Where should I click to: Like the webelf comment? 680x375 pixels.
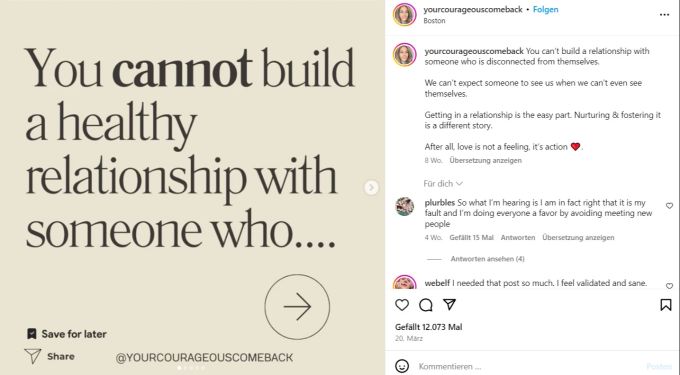pyautogui.click(x=669, y=286)
